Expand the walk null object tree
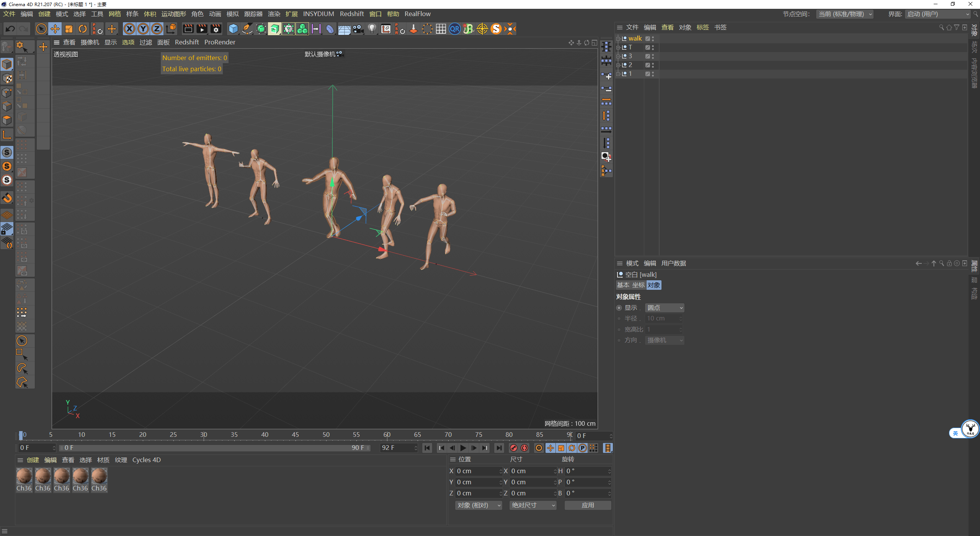This screenshot has height=536, width=980. point(618,38)
